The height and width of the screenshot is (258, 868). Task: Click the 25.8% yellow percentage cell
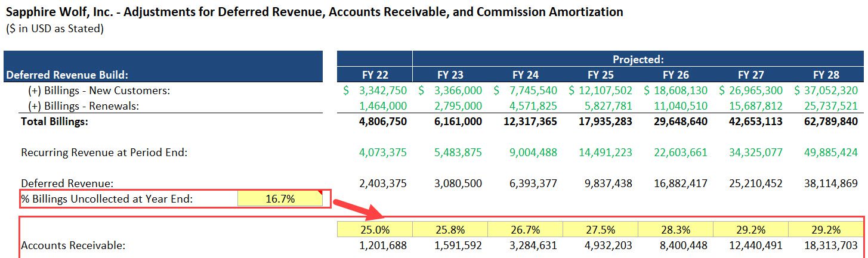click(450, 230)
